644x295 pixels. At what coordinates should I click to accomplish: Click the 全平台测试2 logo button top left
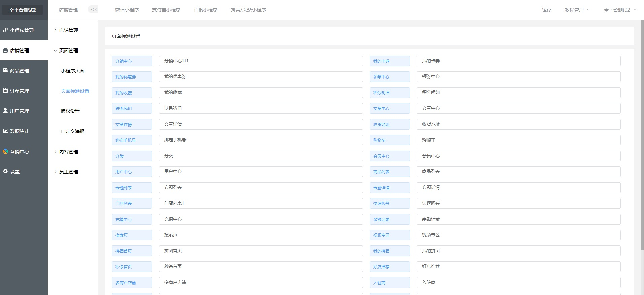[23, 10]
